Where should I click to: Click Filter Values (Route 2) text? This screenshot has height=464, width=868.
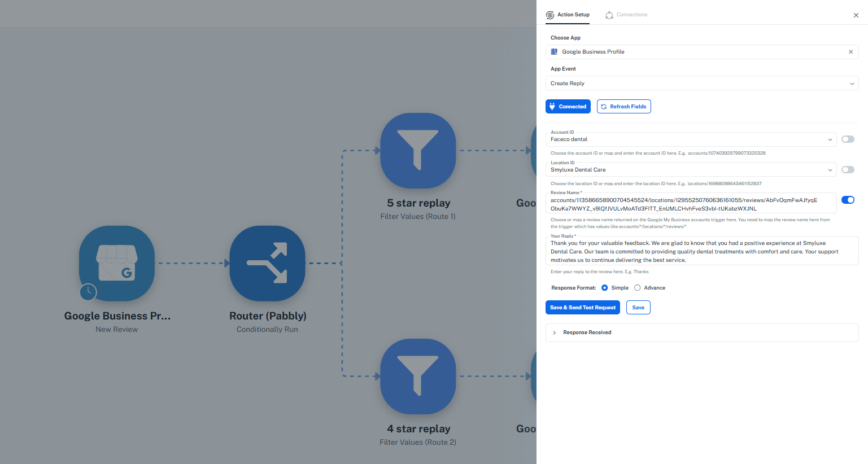[x=418, y=443]
